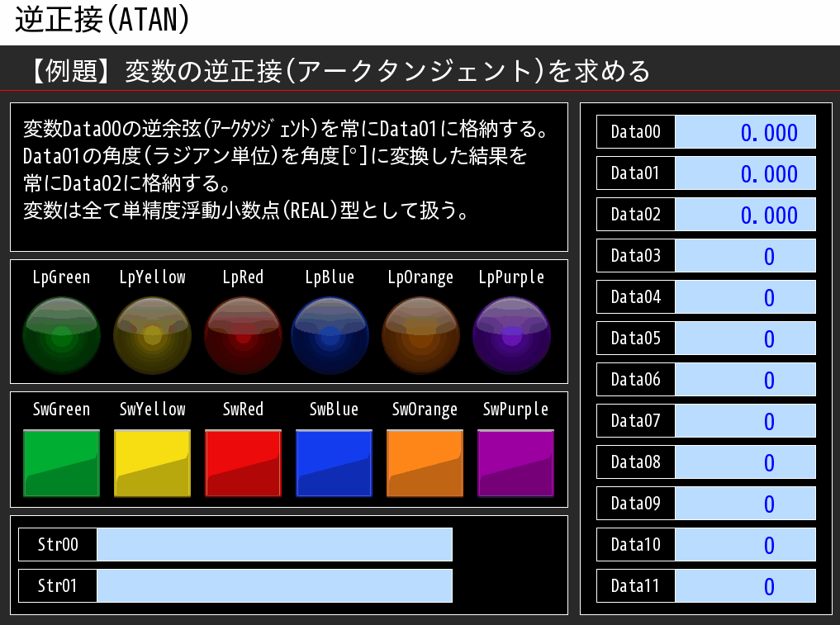Click the Data05 label

coord(636,338)
